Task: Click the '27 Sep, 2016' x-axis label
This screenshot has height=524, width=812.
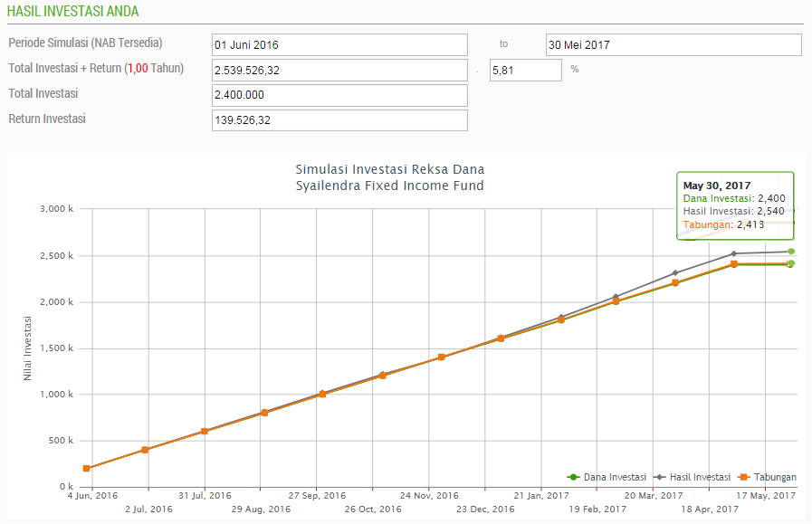Action: [317, 496]
